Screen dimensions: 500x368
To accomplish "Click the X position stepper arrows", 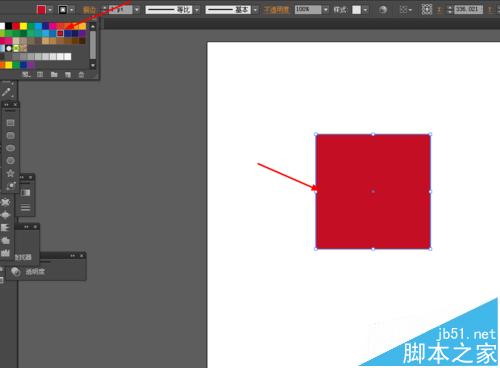I will [450, 10].
